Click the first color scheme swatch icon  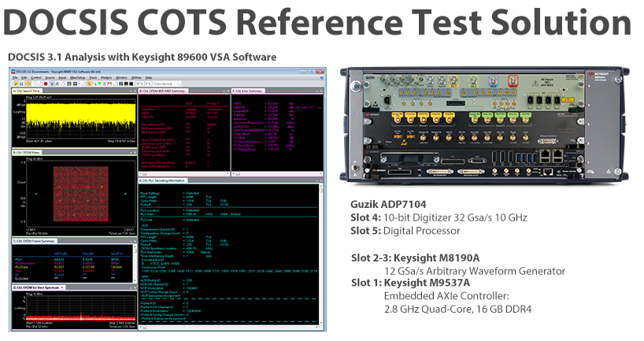coord(120,83)
